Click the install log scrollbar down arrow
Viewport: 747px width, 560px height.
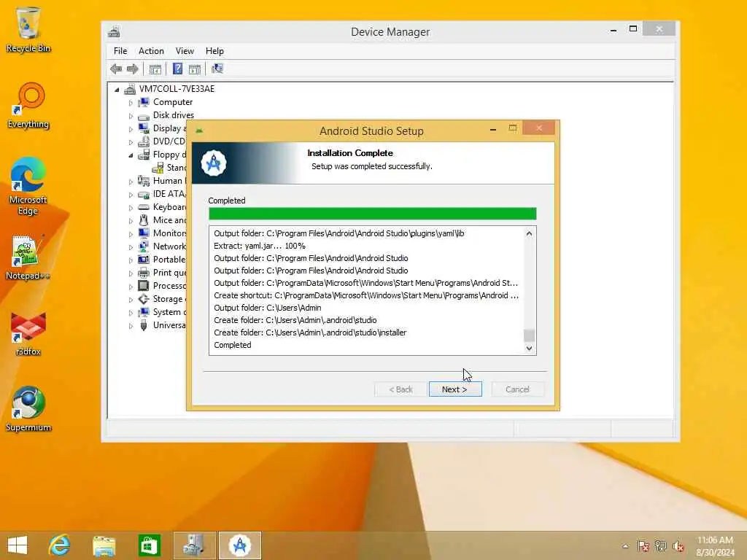coord(529,348)
